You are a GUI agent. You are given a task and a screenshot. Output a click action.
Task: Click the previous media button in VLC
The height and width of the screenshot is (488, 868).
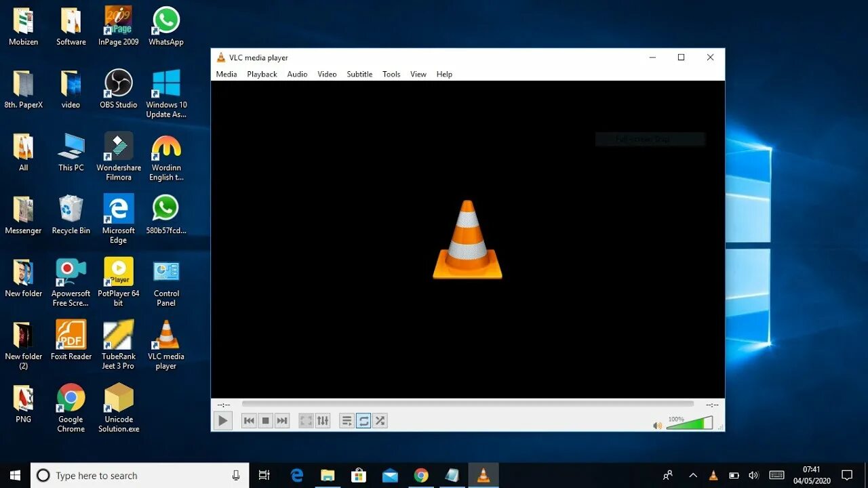click(x=249, y=421)
